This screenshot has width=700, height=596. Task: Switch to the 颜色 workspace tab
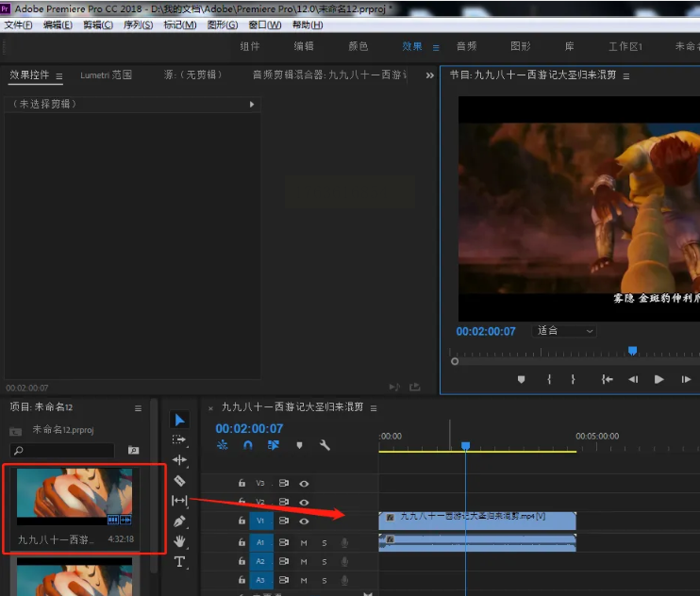pyautogui.click(x=358, y=46)
